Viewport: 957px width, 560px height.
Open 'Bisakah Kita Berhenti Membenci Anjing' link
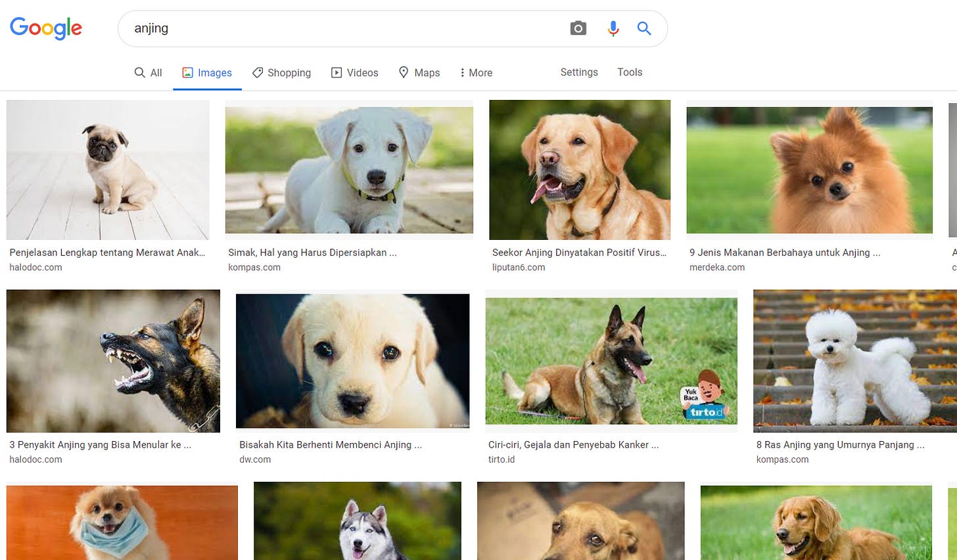click(x=331, y=445)
